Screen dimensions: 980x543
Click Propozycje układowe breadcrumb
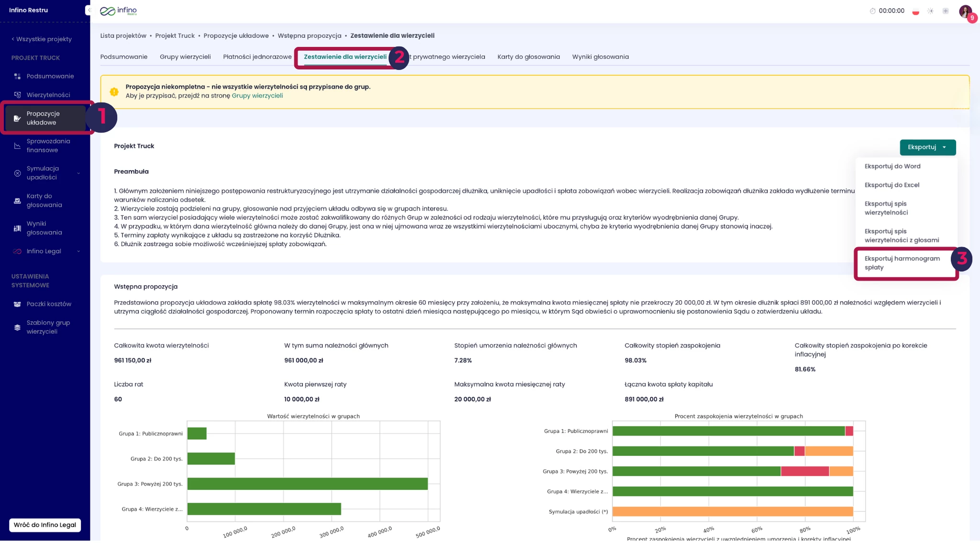point(236,36)
